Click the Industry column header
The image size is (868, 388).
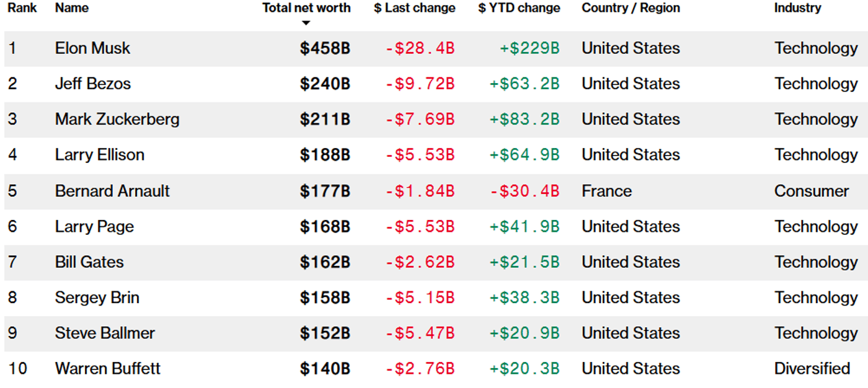797,8
